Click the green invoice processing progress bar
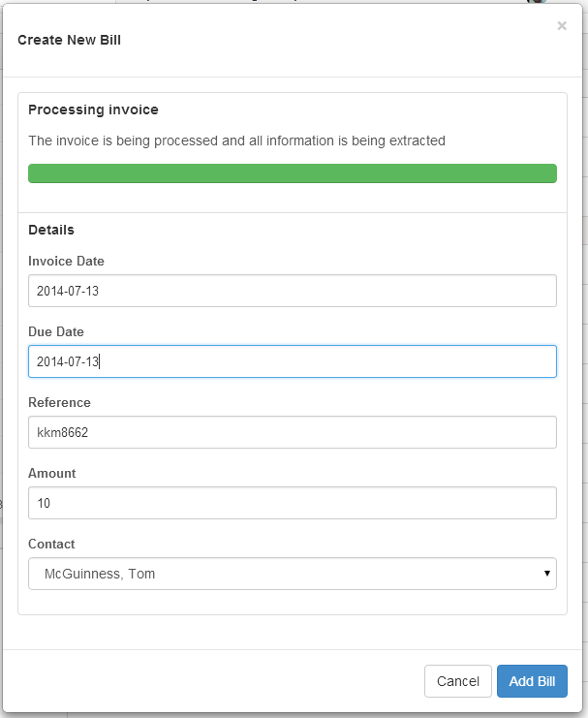 [292, 173]
